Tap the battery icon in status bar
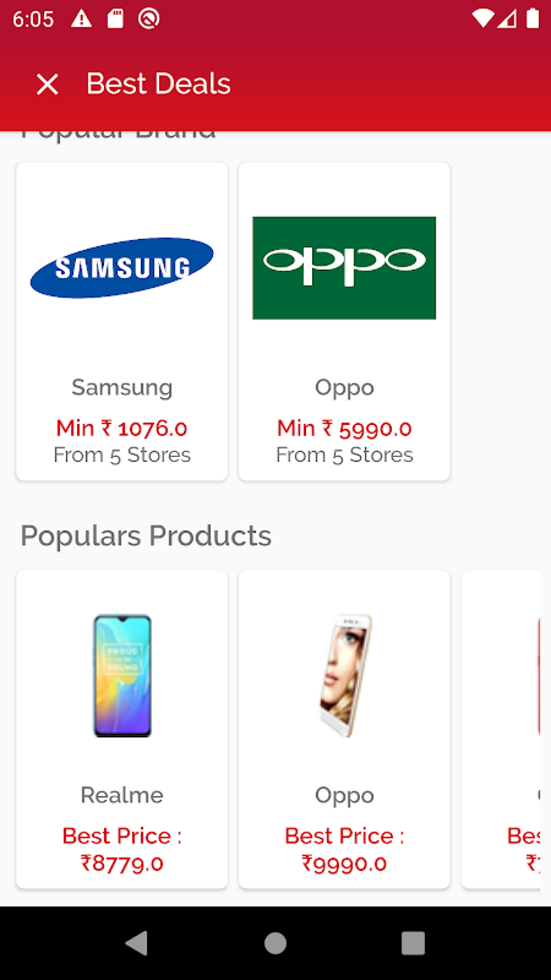The height and width of the screenshot is (980, 551). 533,19
